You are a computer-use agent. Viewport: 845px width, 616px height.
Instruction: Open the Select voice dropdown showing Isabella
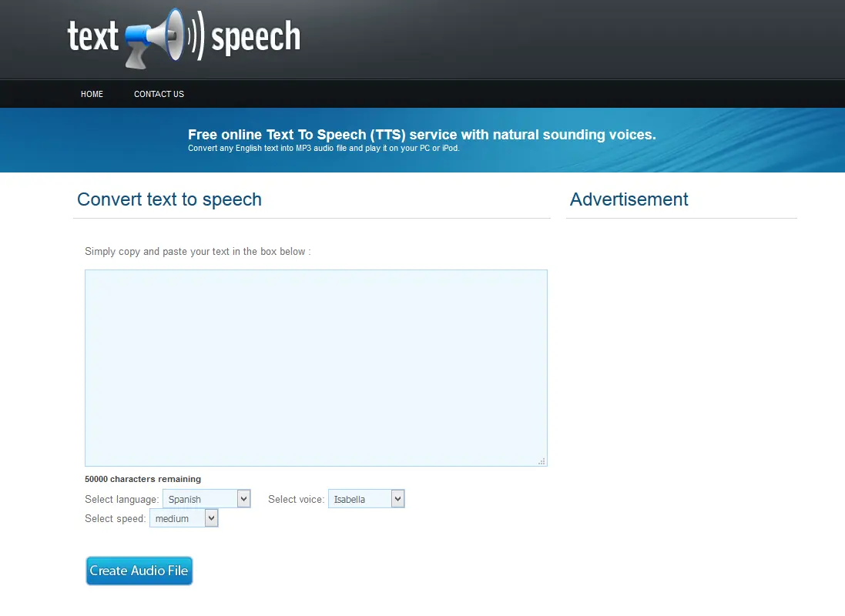click(x=367, y=499)
